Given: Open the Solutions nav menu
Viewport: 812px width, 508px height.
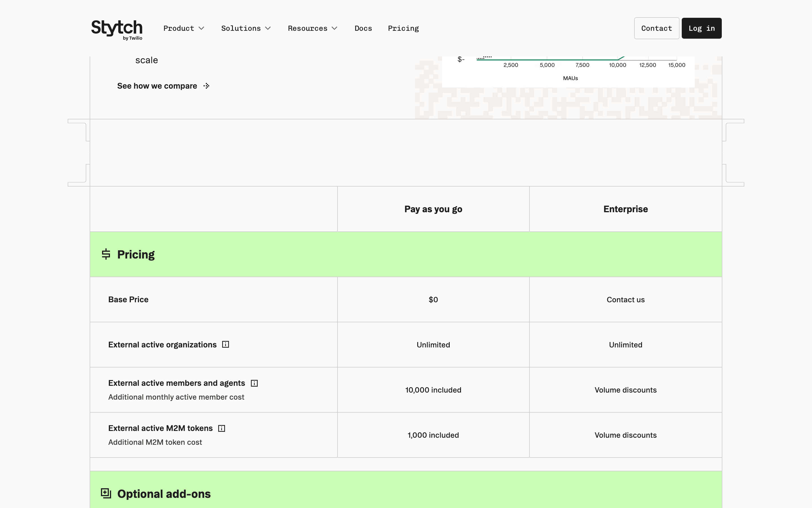Looking at the screenshot, I should click(246, 28).
